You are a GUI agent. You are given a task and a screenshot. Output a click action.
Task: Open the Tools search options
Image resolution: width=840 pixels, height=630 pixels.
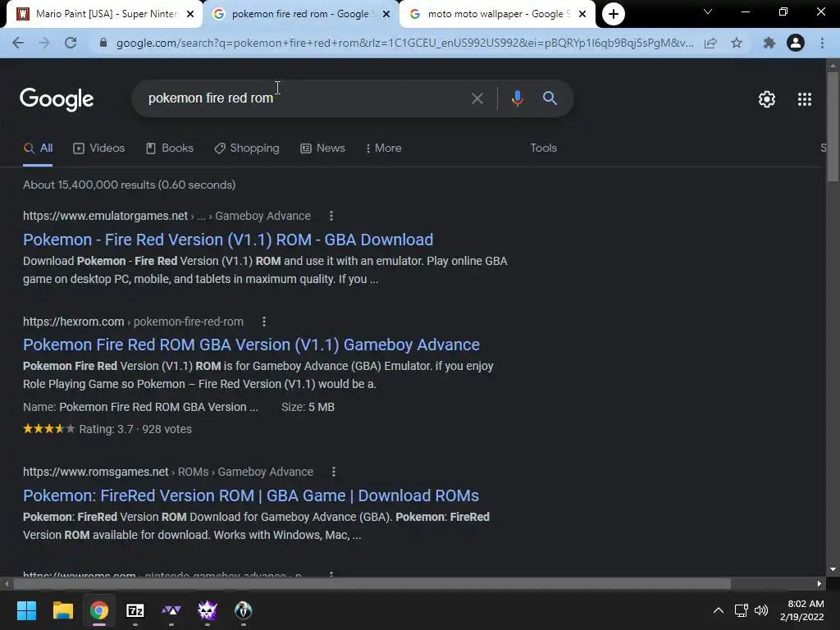(x=543, y=148)
